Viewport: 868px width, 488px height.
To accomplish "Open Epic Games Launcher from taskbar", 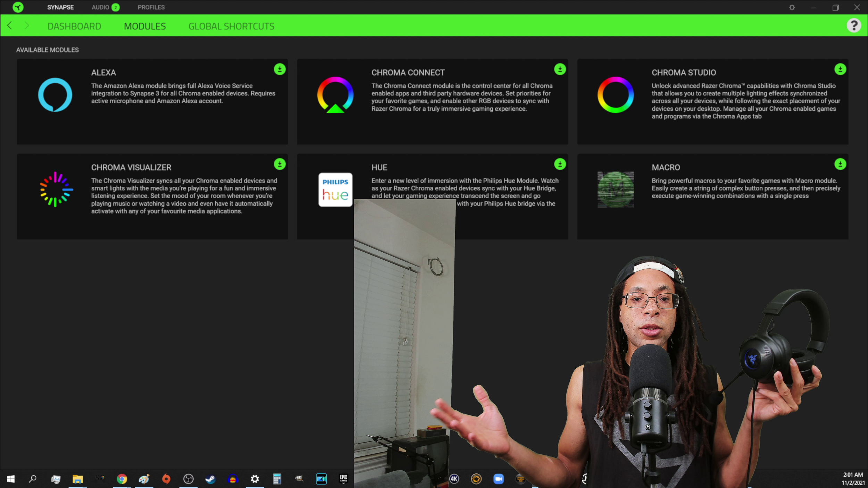I will pyautogui.click(x=343, y=479).
